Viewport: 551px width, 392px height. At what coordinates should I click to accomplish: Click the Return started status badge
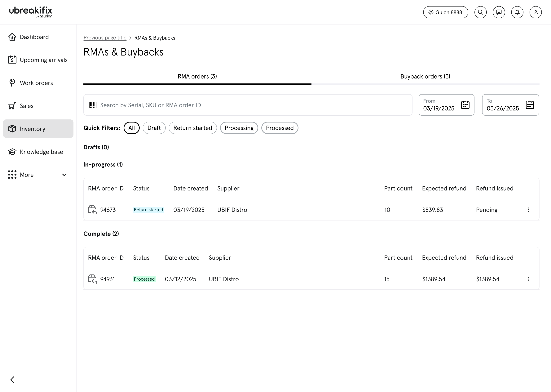(x=148, y=210)
